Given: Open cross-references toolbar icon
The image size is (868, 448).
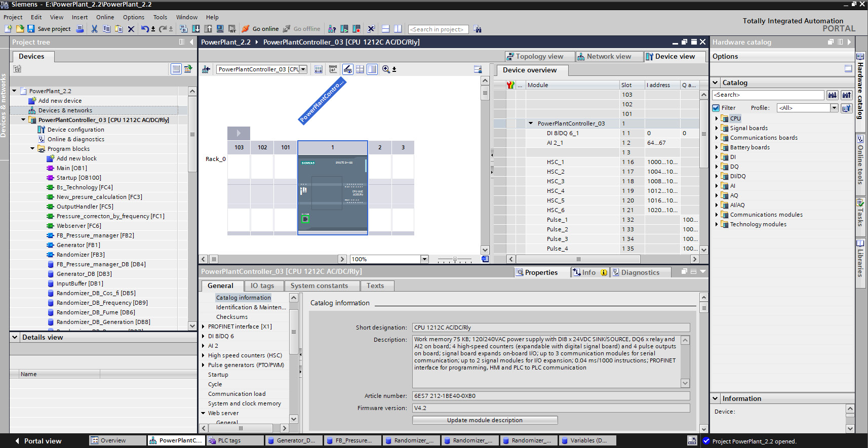Looking at the screenshot, I should click(371, 29).
